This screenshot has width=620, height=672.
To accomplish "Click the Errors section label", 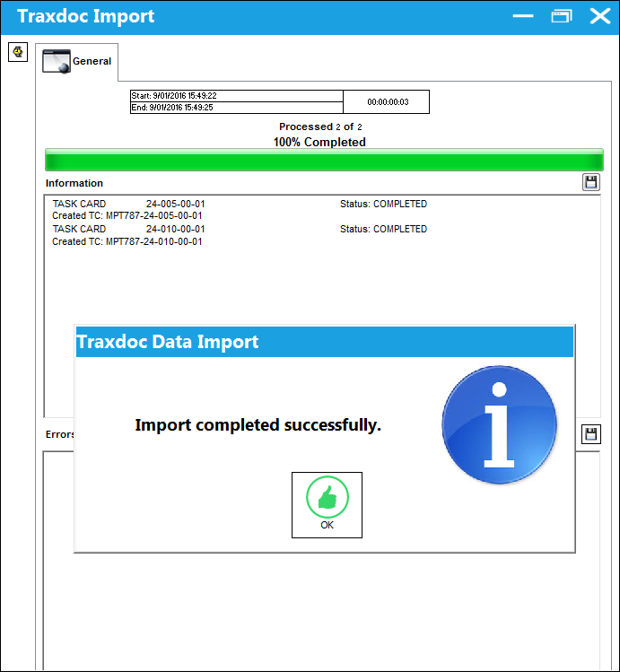I will point(60,434).
